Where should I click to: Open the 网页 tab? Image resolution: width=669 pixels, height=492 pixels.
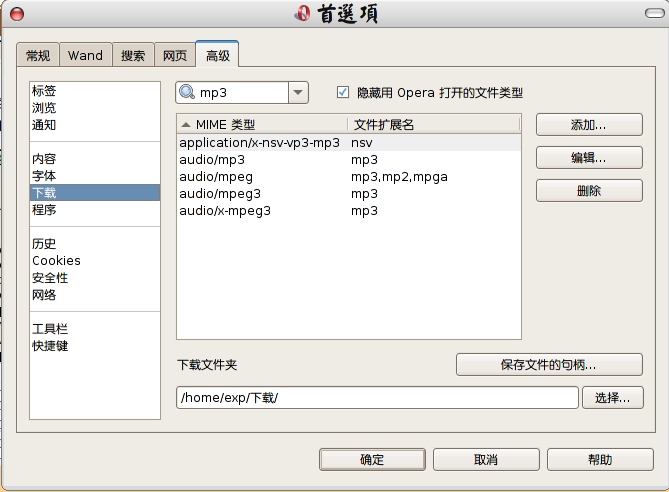click(x=175, y=55)
